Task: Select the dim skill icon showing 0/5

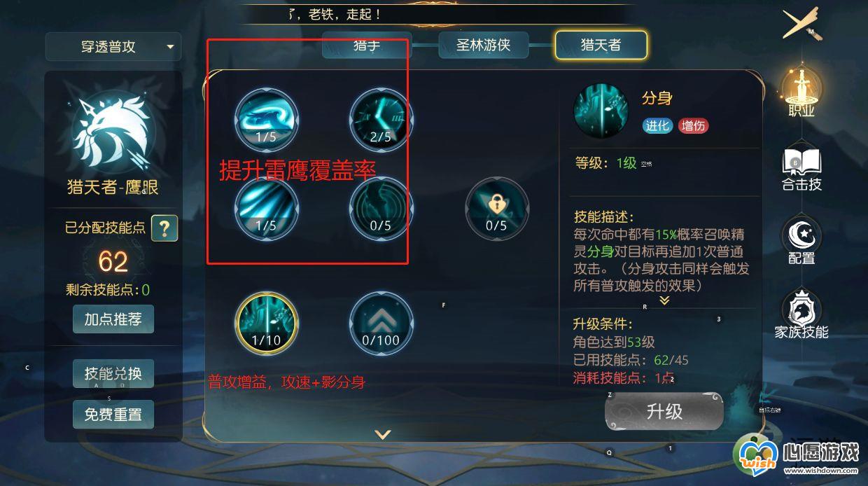Action: pos(381,208)
